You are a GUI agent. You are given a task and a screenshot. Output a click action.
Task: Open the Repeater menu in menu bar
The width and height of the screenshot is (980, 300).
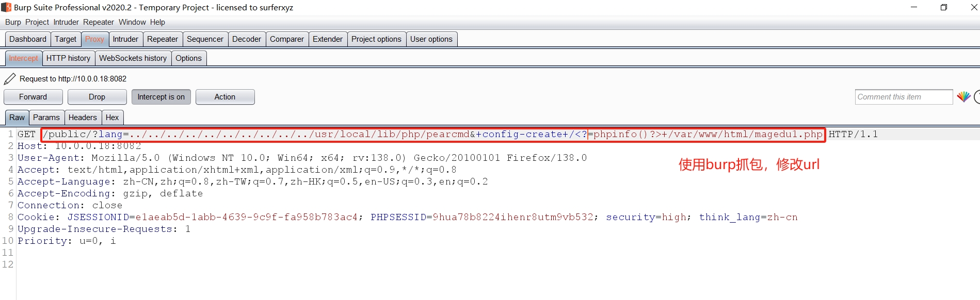coord(99,22)
